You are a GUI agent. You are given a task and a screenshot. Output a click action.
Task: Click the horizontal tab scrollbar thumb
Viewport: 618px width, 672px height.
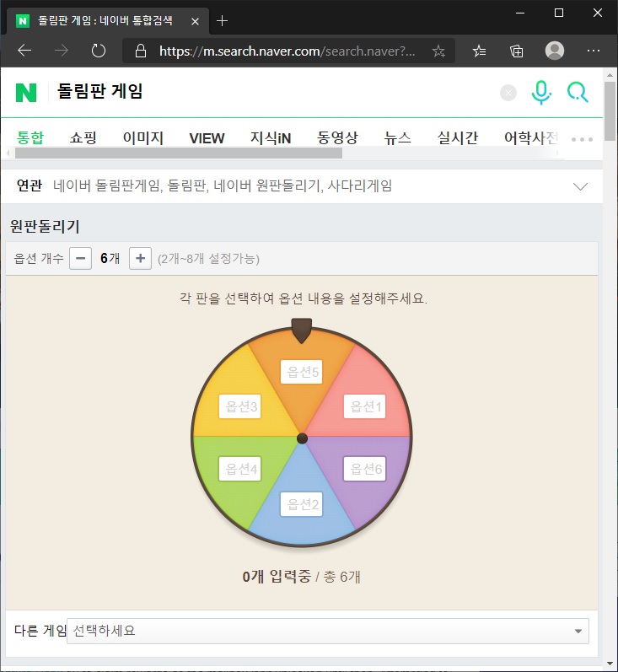tap(179, 153)
